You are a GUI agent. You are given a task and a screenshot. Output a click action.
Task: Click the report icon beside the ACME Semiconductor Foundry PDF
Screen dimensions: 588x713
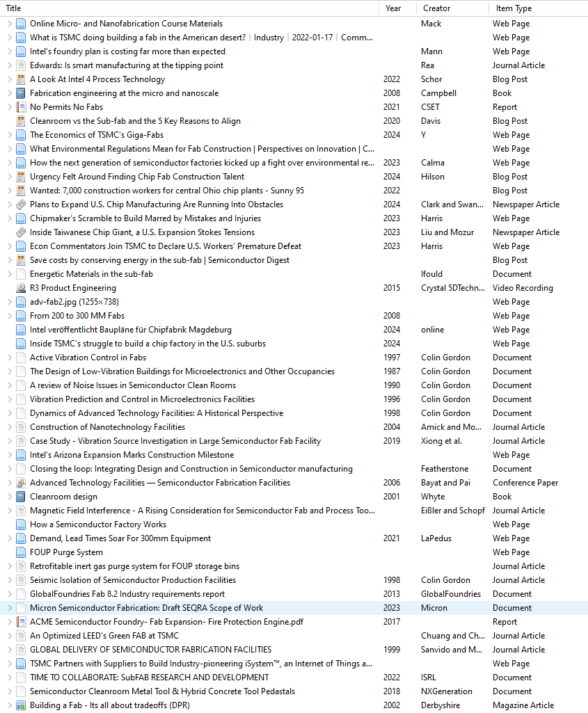19,621
